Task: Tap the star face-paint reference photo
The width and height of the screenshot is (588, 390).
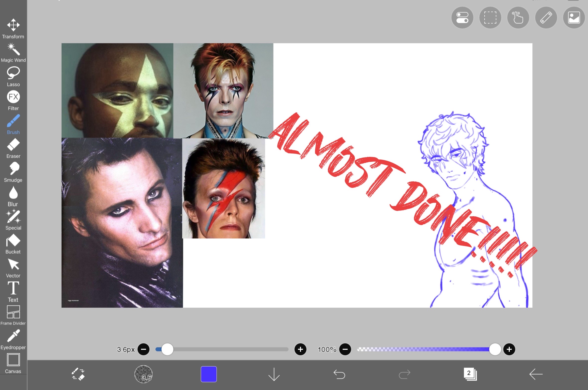Action: pos(117,90)
